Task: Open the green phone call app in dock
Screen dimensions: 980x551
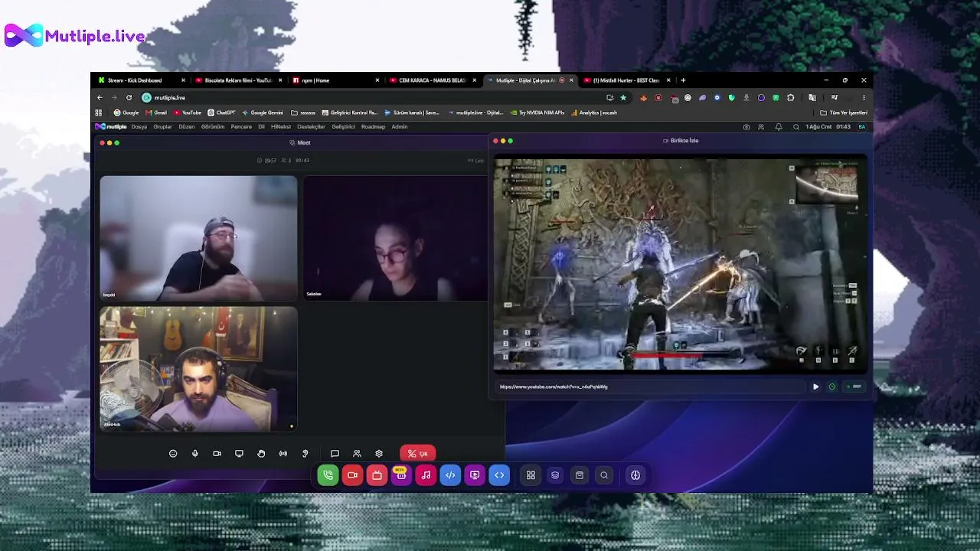Action: pyautogui.click(x=328, y=475)
